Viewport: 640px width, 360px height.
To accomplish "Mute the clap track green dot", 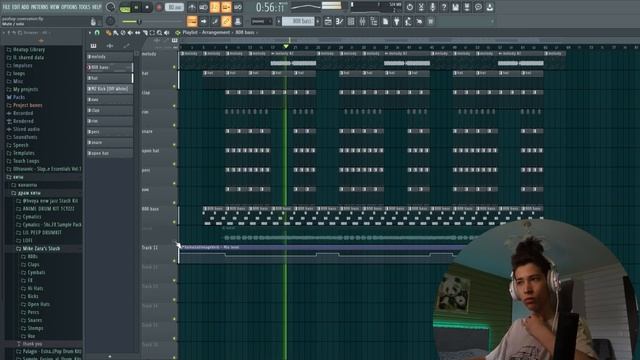I will click(x=175, y=106).
